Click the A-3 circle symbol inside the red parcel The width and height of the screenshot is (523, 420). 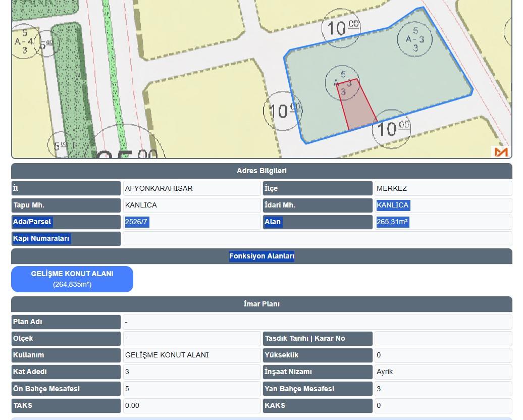pos(343,83)
